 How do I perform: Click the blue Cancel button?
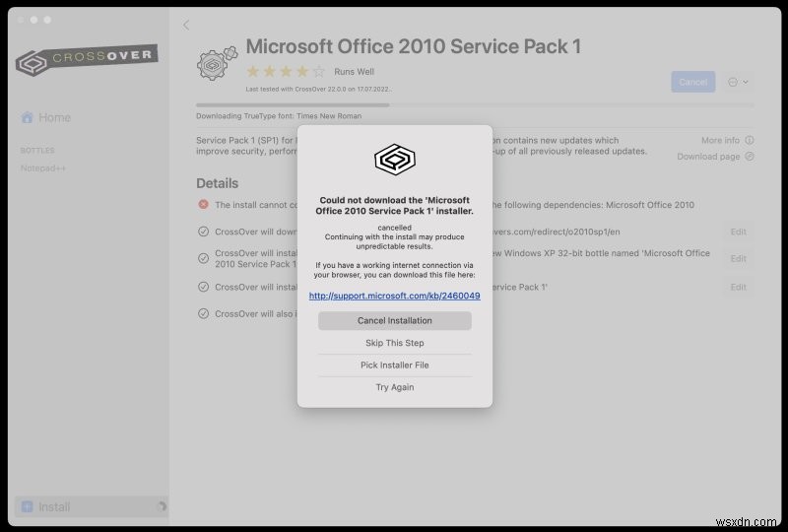[x=693, y=82]
